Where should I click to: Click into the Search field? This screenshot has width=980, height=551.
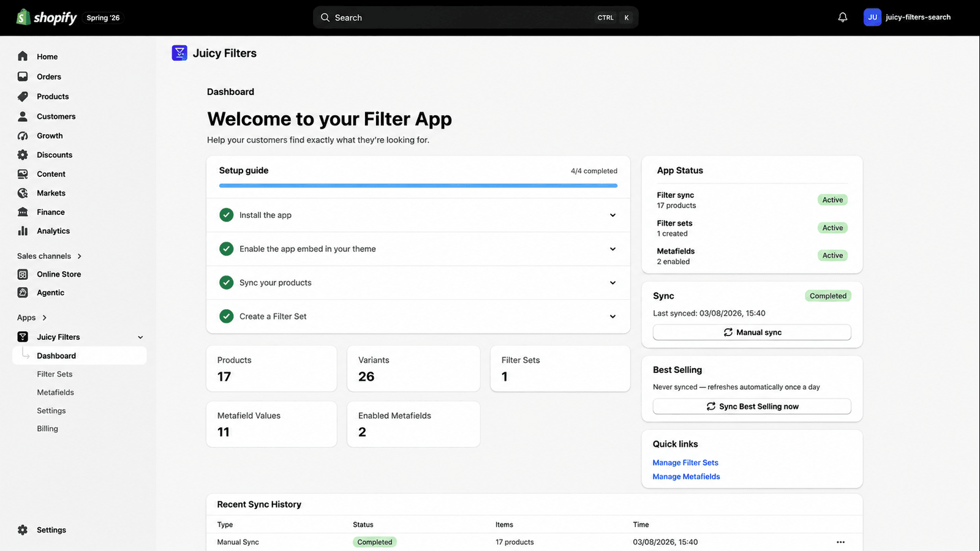(476, 18)
